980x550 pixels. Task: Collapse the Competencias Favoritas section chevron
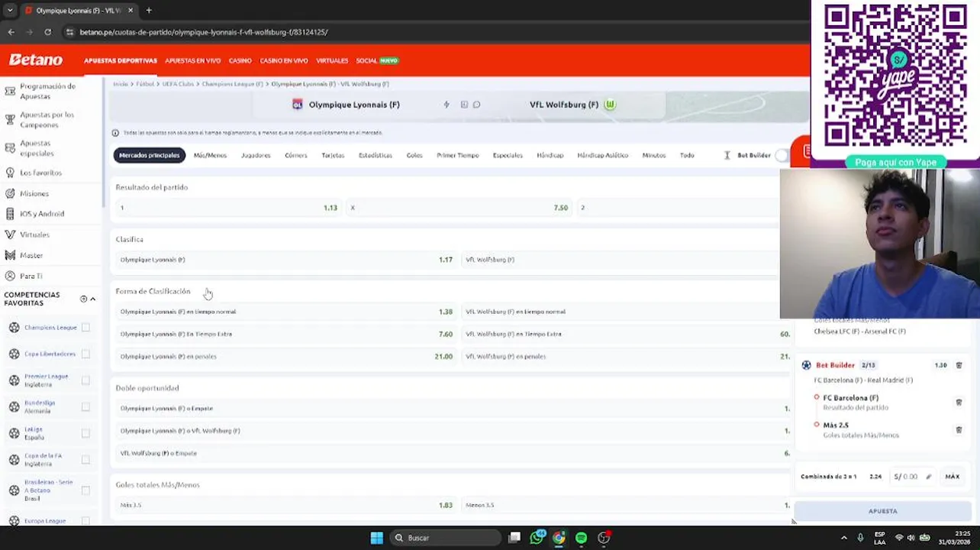93,299
